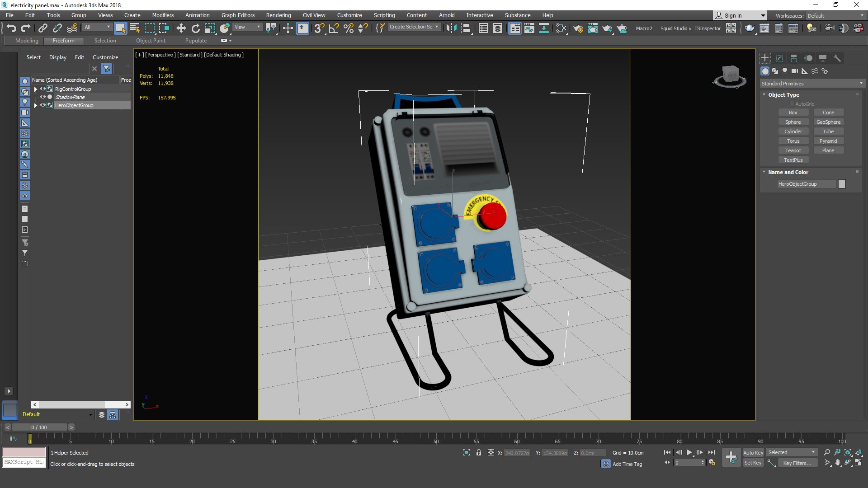The width and height of the screenshot is (868, 488).
Task: Click the time slider 0 / 100
Action: click(39, 427)
